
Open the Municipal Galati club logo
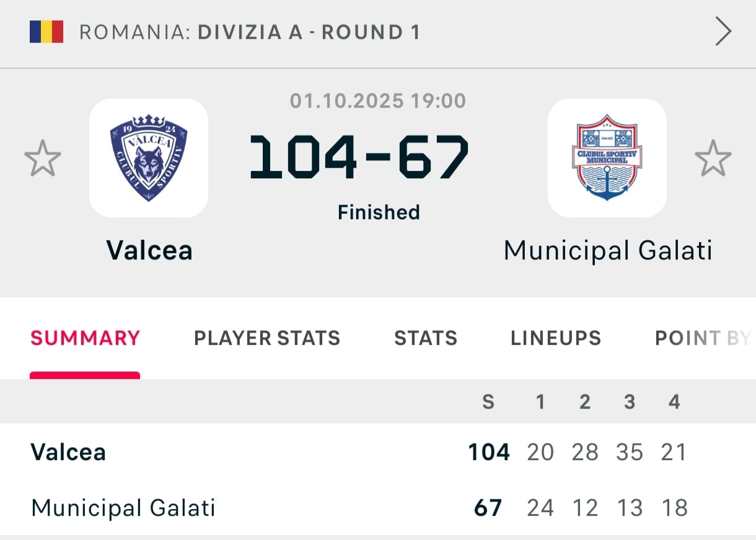[607, 158]
